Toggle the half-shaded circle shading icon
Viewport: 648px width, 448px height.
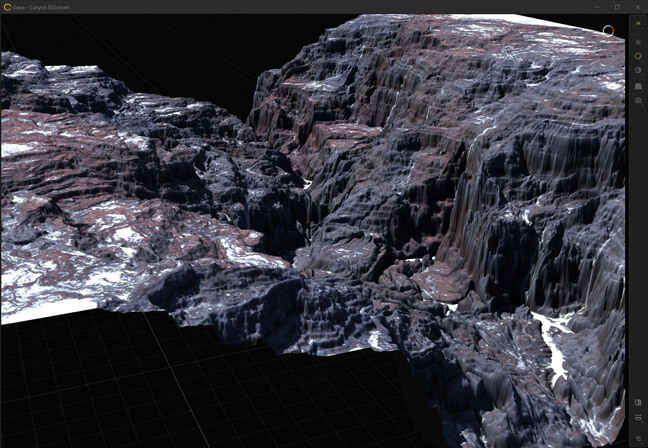tap(638, 71)
